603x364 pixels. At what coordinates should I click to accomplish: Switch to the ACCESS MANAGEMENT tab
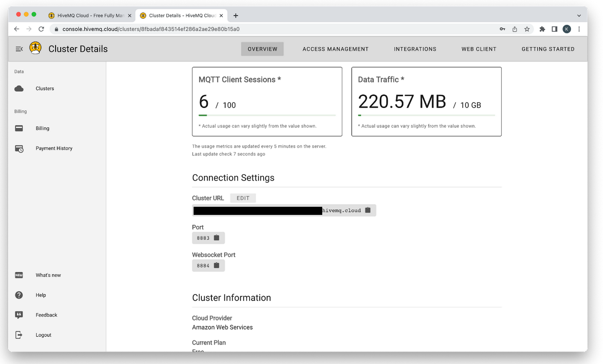pyautogui.click(x=335, y=49)
